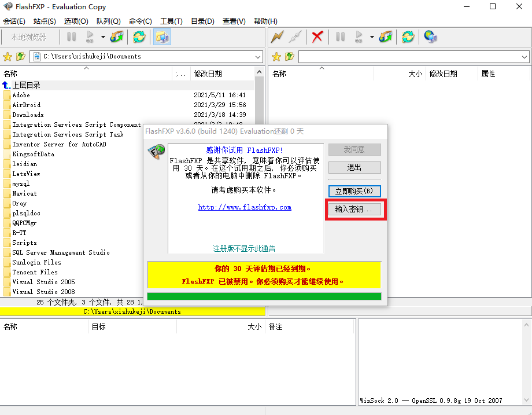The height and width of the screenshot is (415, 532).
Task: Click the folder icon beside Adobe
Action: 7,95
